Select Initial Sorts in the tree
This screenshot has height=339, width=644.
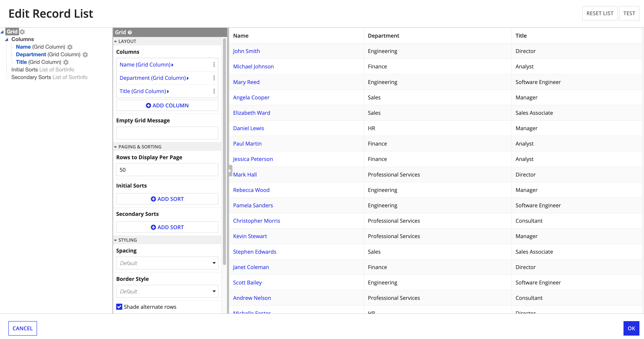tap(24, 70)
